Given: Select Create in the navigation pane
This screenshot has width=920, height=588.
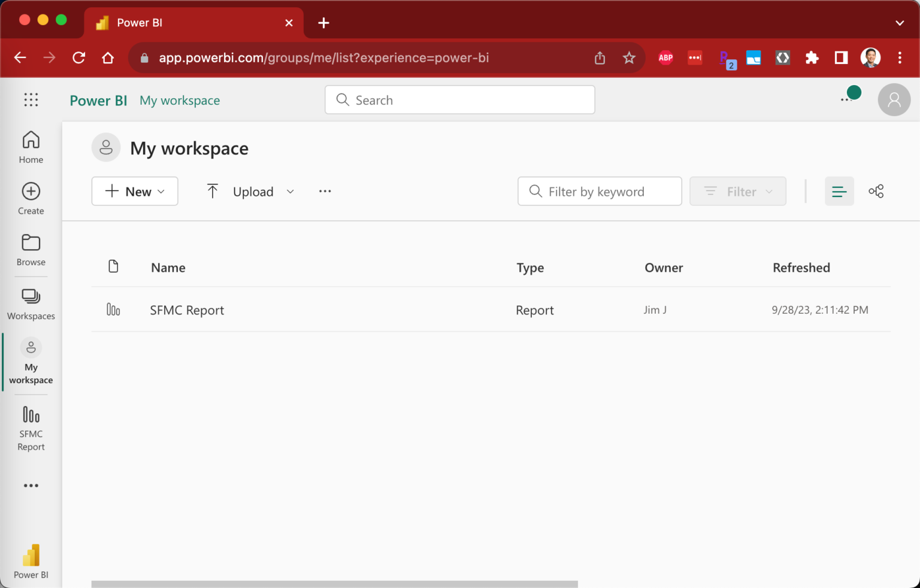Looking at the screenshot, I should [x=31, y=198].
